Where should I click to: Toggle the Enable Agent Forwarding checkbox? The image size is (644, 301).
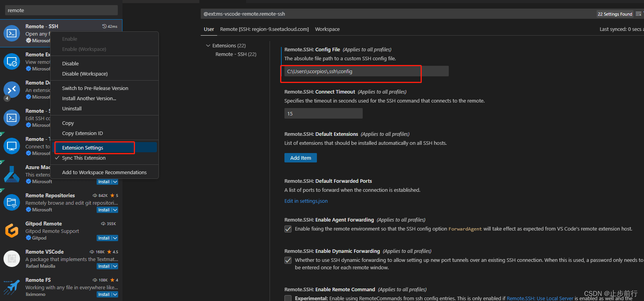(288, 229)
